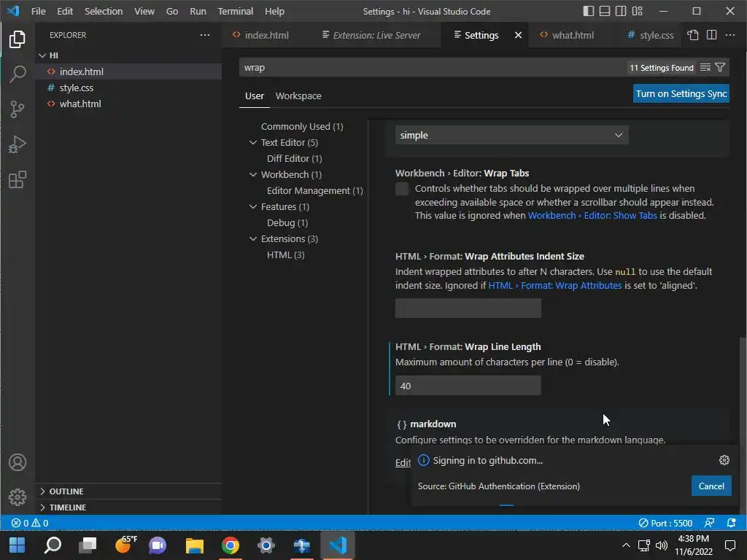Open Run and Debug view
747x560 pixels.
point(18,144)
